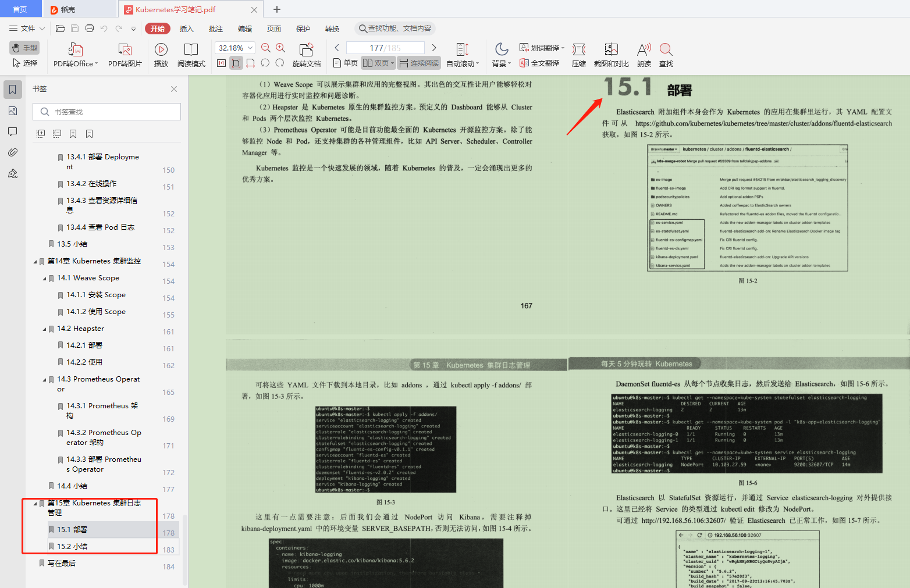The width and height of the screenshot is (910, 588).
Task: Open the attachments paperclip sidebar icon
Action: coord(13,152)
